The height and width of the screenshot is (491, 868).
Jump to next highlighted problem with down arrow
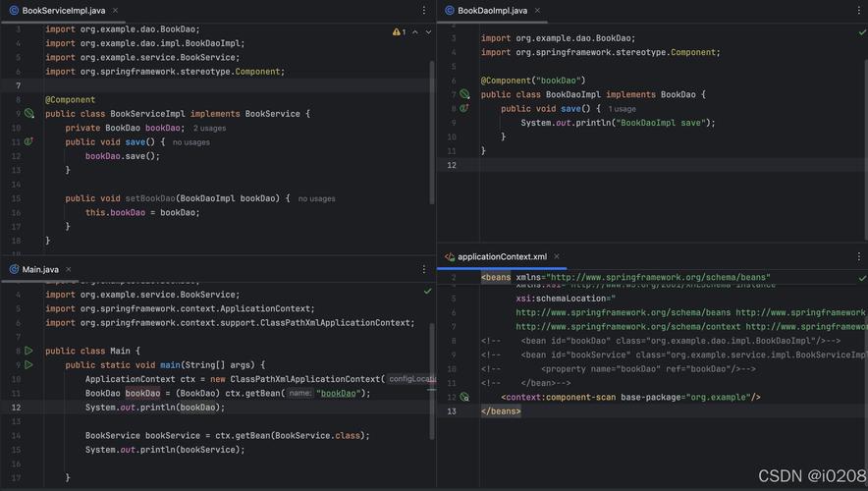[x=429, y=32]
